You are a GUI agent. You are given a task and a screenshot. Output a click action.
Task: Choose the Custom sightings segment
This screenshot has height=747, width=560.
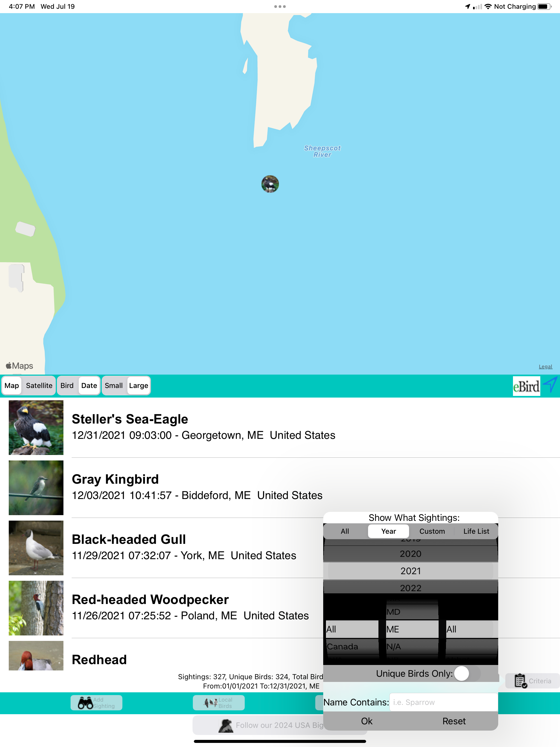(x=432, y=531)
